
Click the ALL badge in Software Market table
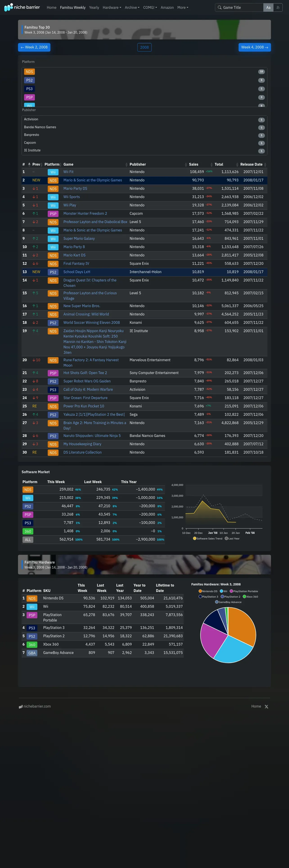tap(28, 540)
